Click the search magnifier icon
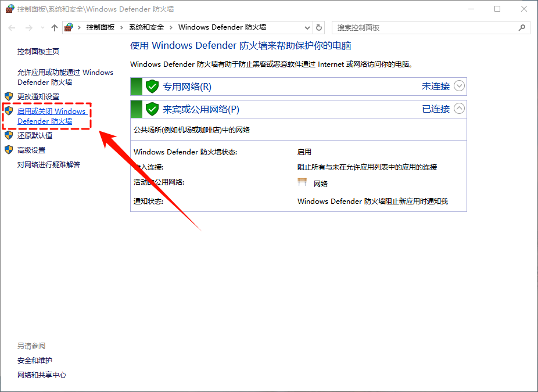The height and width of the screenshot is (392, 538). coord(522,27)
